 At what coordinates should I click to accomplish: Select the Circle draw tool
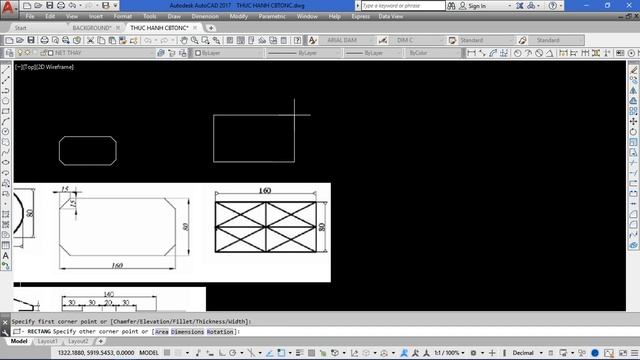coord(6,131)
